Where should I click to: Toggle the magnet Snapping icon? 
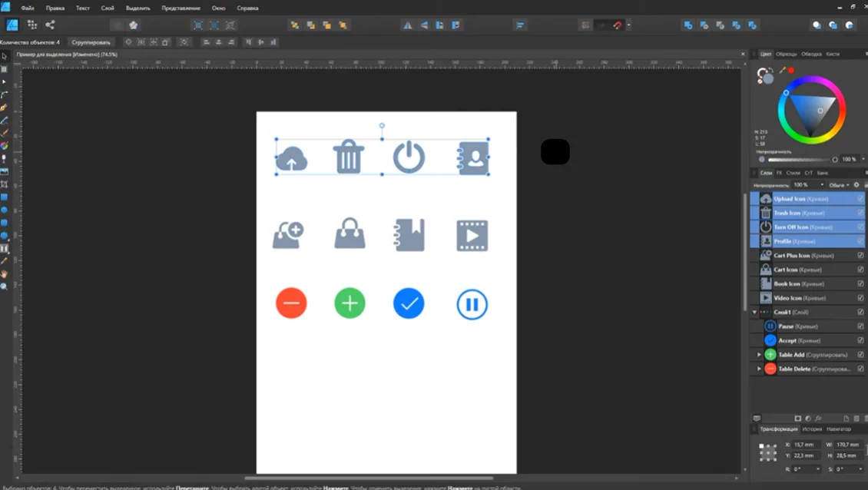pos(618,25)
